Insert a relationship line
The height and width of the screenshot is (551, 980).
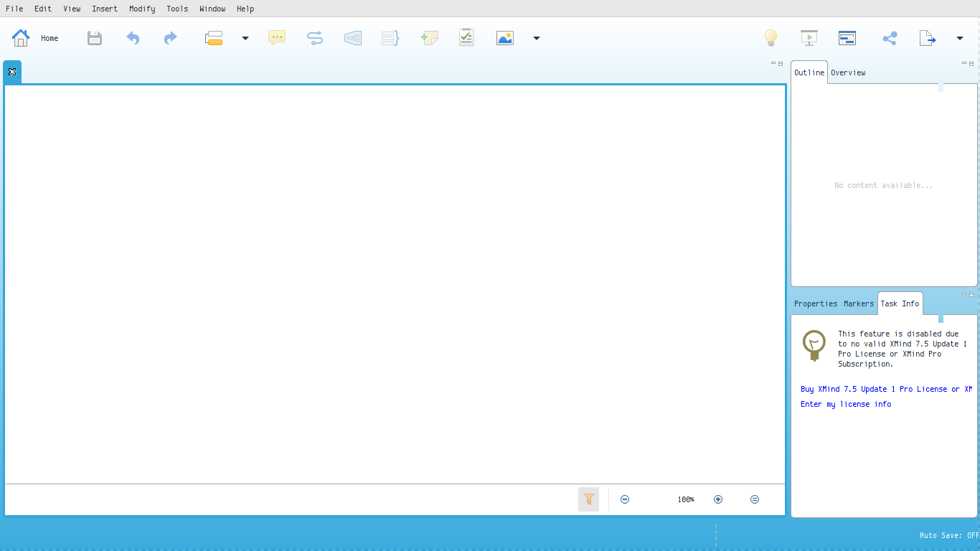click(x=315, y=38)
